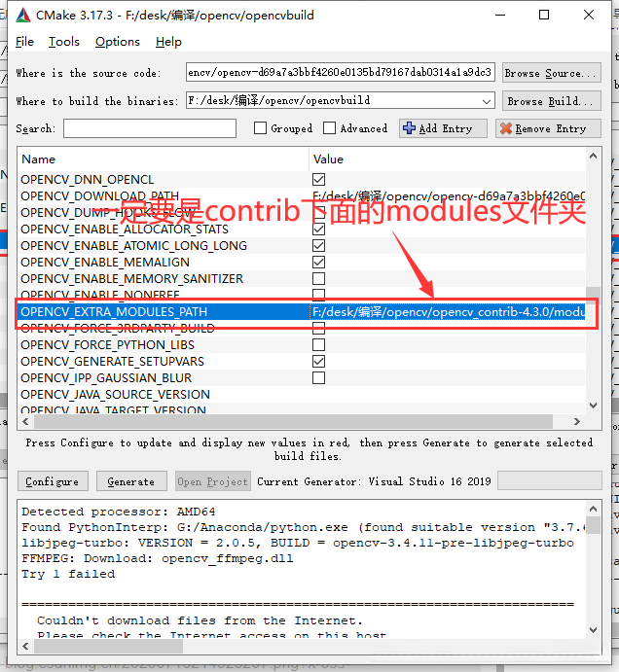Image resolution: width=619 pixels, height=672 pixels.
Task: Click output log scroll down arrow
Action: tap(594, 629)
